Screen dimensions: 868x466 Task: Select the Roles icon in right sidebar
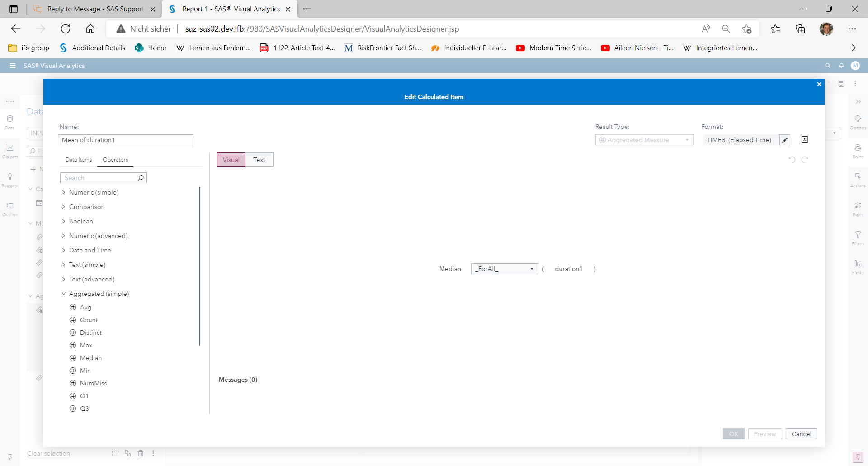tap(858, 151)
